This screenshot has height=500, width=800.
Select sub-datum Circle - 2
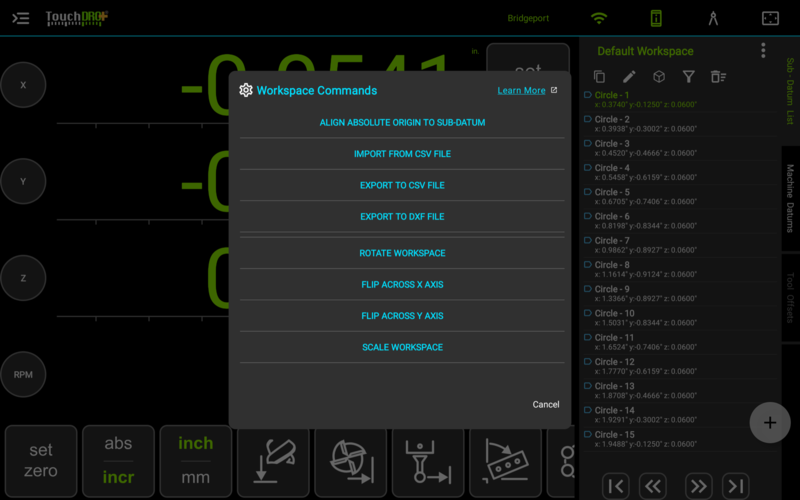[x=680, y=124]
